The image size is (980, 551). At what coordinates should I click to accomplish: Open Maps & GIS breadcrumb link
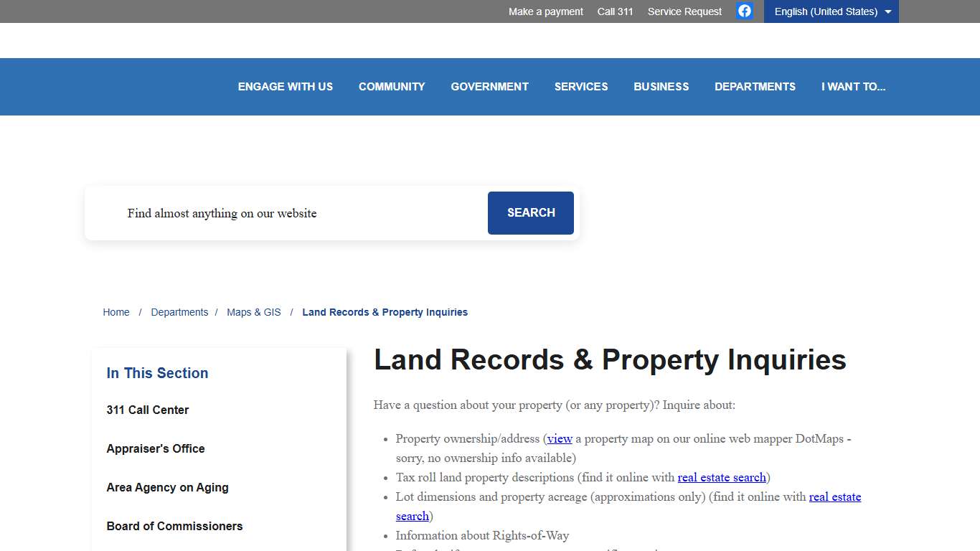[x=253, y=311]
